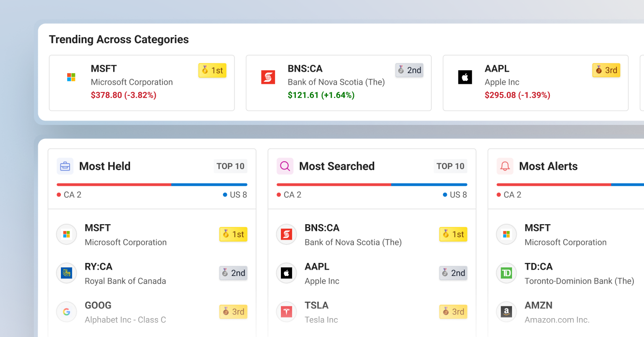This screenshot has width=644, height=337.
Task: Click the Google logo next to GOOG
Action: tap(67, 312)
